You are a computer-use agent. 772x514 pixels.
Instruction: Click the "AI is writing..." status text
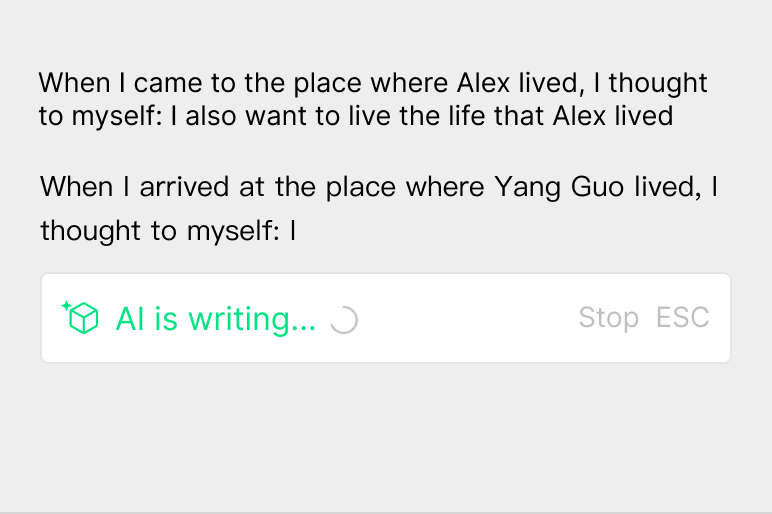click(215, 319)
